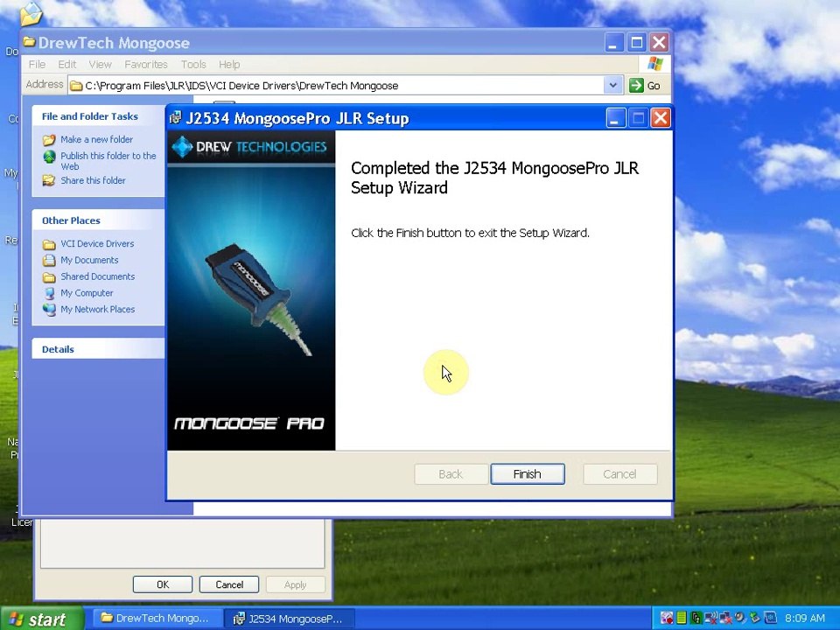The height and width of the screenshot is (630, 840).
Task: Click the folder icon in DrewTech Mongoose title bar
Action: tap(30, 42)
